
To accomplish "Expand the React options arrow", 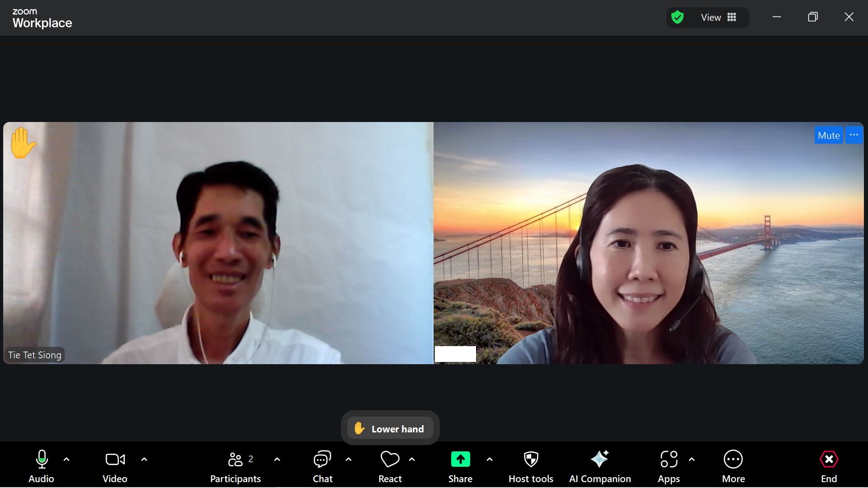I will [x=412, y=460].
